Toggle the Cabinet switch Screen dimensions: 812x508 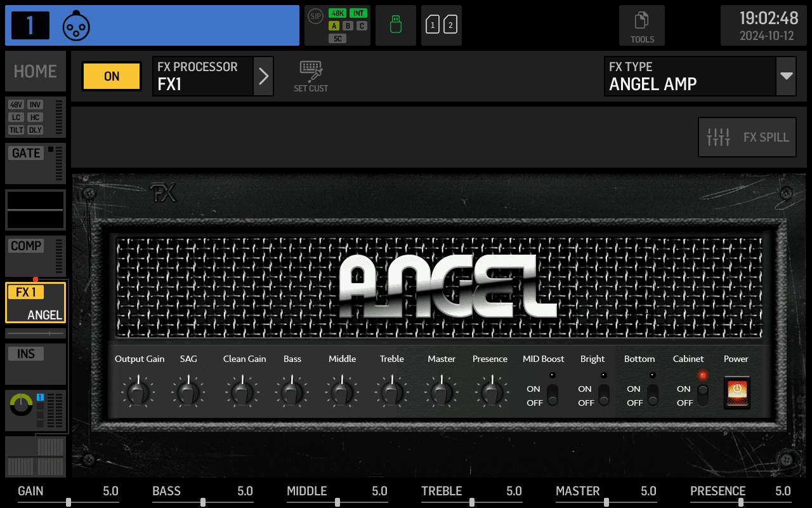702,395
